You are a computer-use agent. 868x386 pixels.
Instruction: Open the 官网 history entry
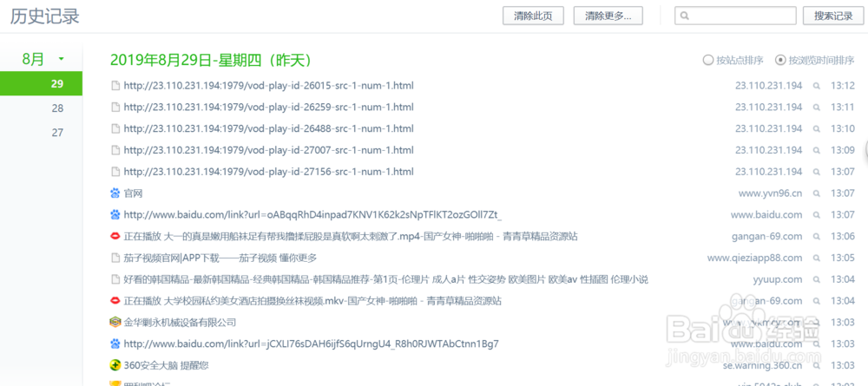click(x=134, y=193)
